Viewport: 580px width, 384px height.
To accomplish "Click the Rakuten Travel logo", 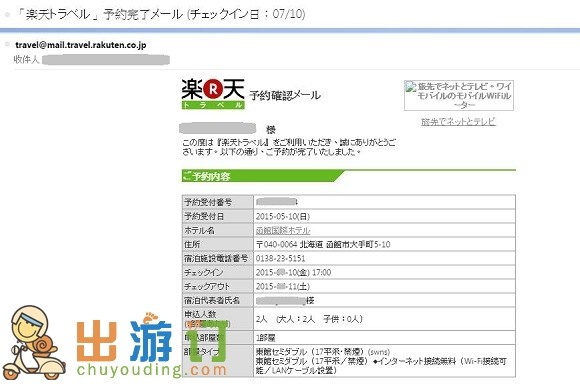I will [x=213, y=94].
